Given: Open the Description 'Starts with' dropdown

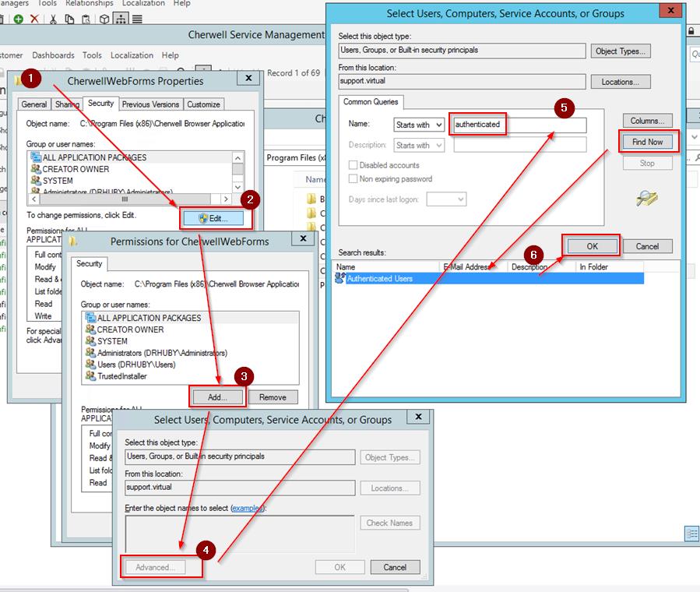Looking at the screenshot, I should tap(418, 146).
